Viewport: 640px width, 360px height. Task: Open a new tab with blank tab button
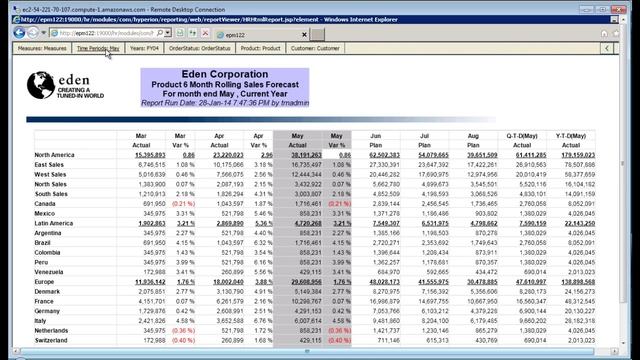pyautogui.click(x=317, y=35)
